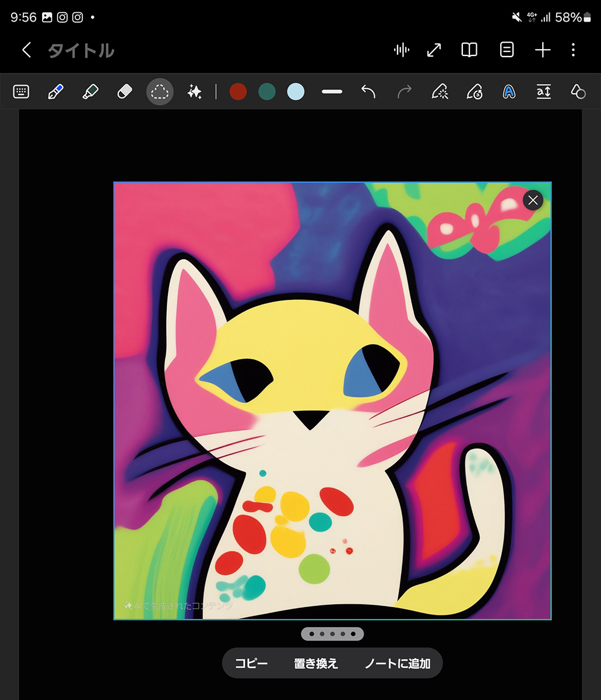The image size is (601, 700).
Task: Toggle the Lasso selection tool
Action: tap(160, 92)
